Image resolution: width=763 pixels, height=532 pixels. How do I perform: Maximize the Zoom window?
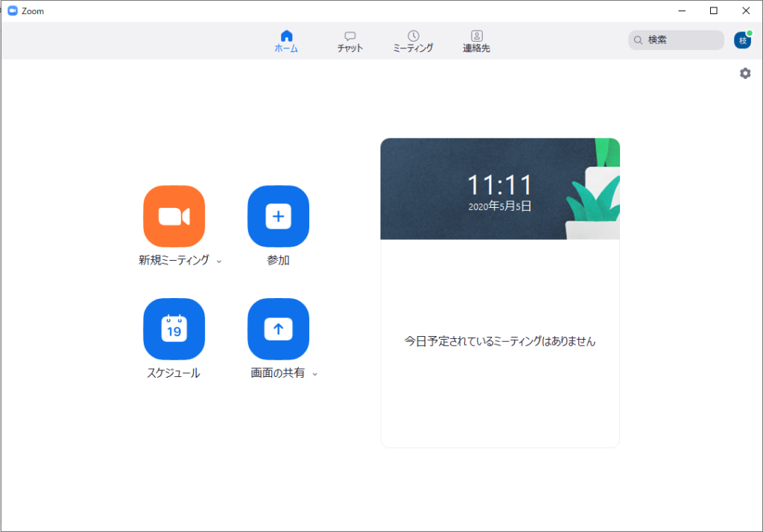713,10
